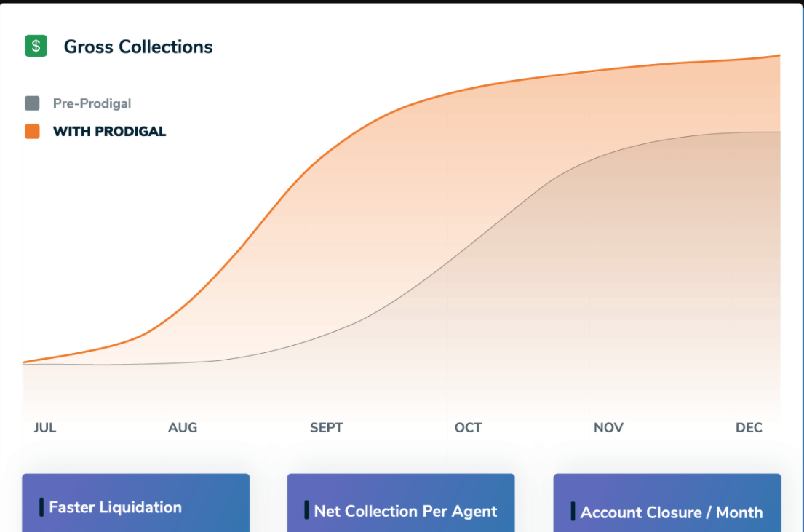Viewport: 804px width, 532px height.
Task: Click the orange WITH PRODIGAL swatch
Action: pyautogui.click(x=32, y=132)
